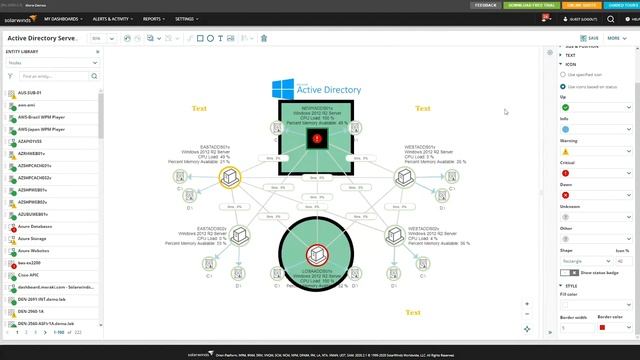
Task: Click the zoom in plus button on canvas
Action: [527, 304]
